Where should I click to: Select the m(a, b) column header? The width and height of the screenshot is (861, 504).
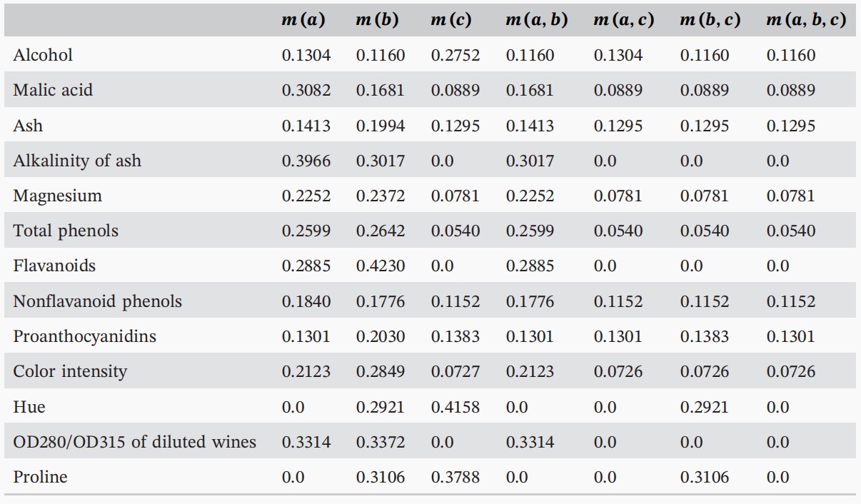[536, 20]
